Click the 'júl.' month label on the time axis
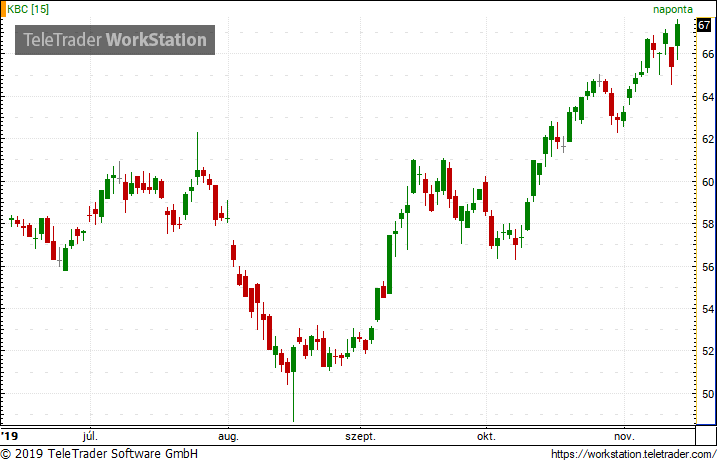Viewport: 717px width, 463px height. click(90, 436)
